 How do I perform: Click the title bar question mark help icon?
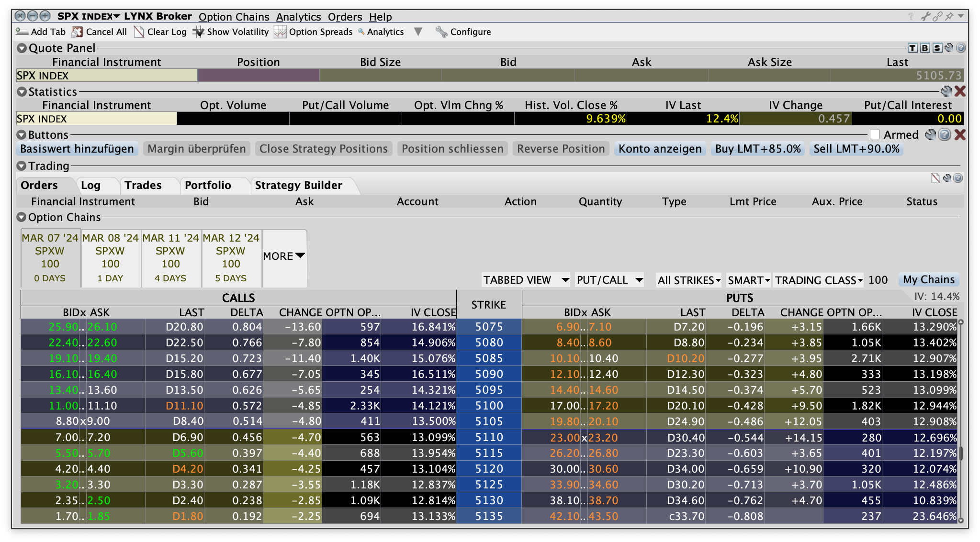pos(910,16)
